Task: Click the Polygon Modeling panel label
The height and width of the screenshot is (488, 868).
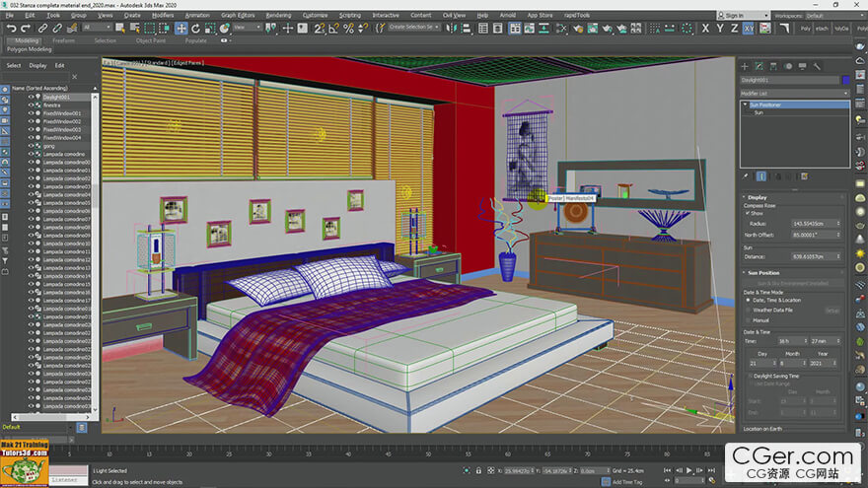Action: click(30, 49)
